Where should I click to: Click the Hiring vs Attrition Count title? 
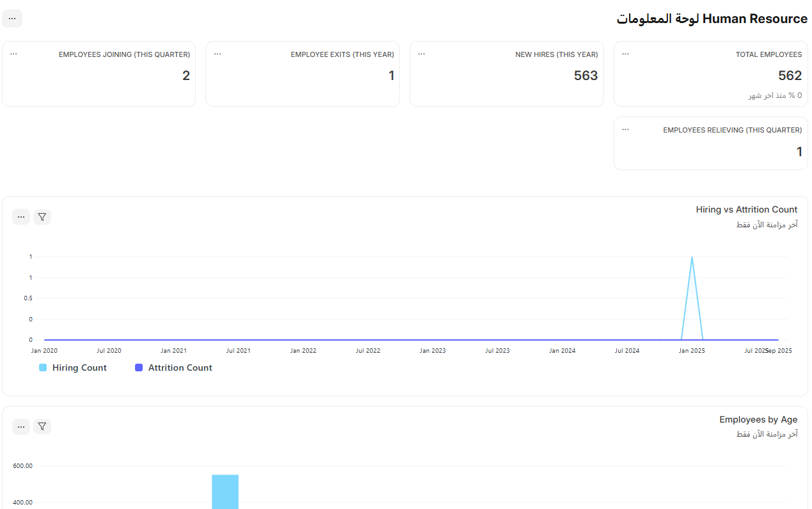(x=746, y=209)
